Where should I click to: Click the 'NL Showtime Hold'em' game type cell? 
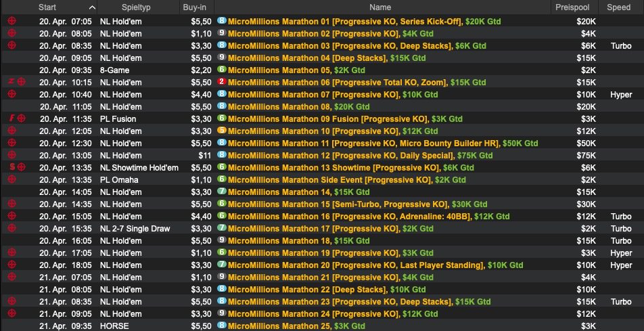click(x=139, y=167)
